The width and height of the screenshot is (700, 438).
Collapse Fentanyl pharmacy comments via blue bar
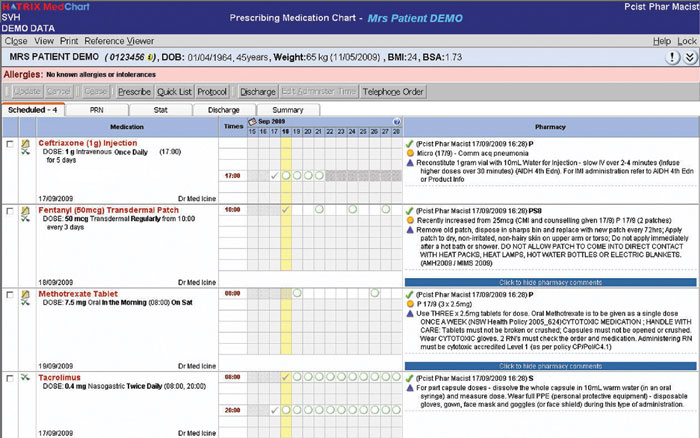pos(551,283)
